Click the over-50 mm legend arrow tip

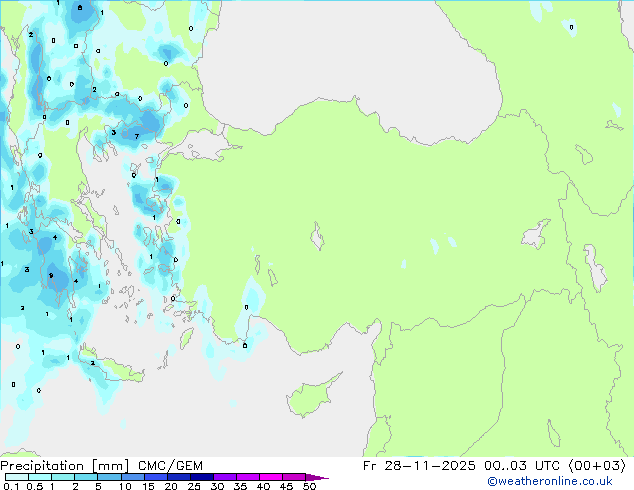[317, 477]
